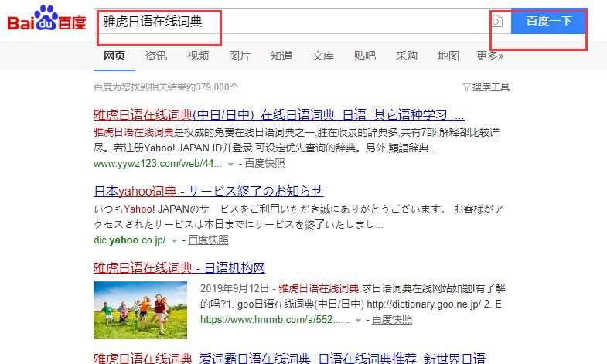Click the www.yywz123.com/web/44... URL
The image size is (607, 364).
[158, 163]
